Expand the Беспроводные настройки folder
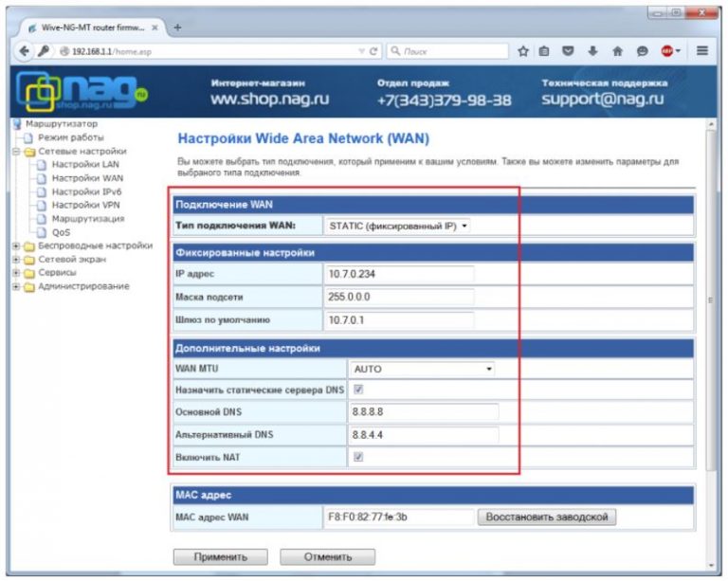Screen dimensions: 728x581 pos(16,245)
